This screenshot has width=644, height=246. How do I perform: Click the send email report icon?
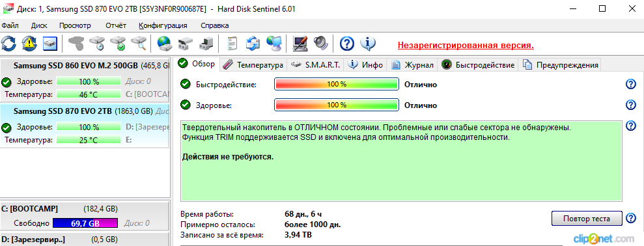tap(253, 43)
